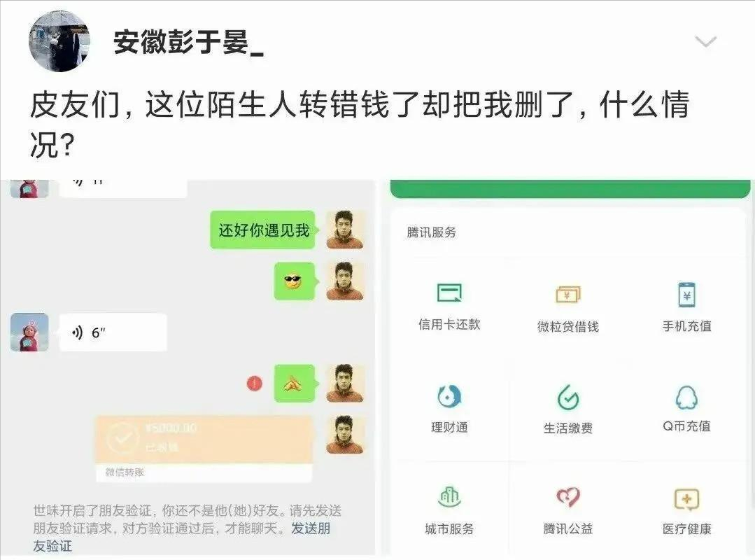Open Q币充值 penguin icon
This screenshot has width=755, height=560.
686,397
